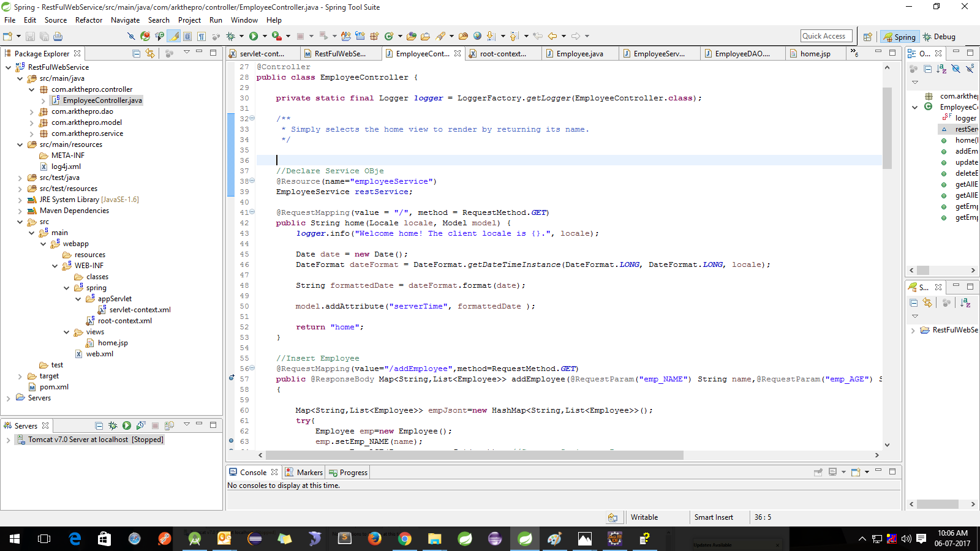Select Tomcat v7.0 Server in Servers view
Screen dimensions: 980x551
[92, 440]
